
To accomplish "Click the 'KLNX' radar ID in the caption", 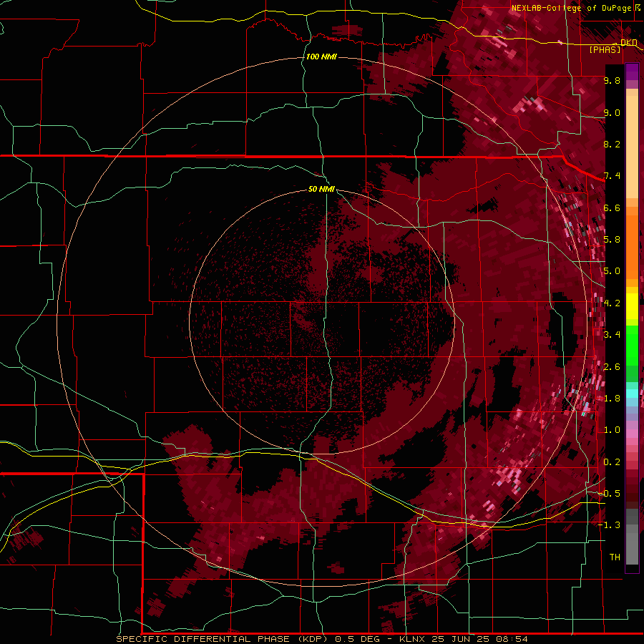I will click(413, 639).
